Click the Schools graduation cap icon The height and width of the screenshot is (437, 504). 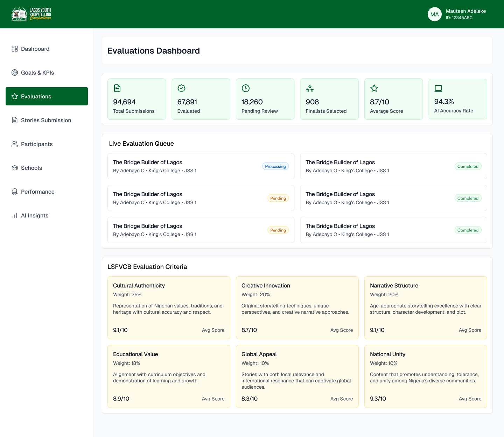coord(15,168)
